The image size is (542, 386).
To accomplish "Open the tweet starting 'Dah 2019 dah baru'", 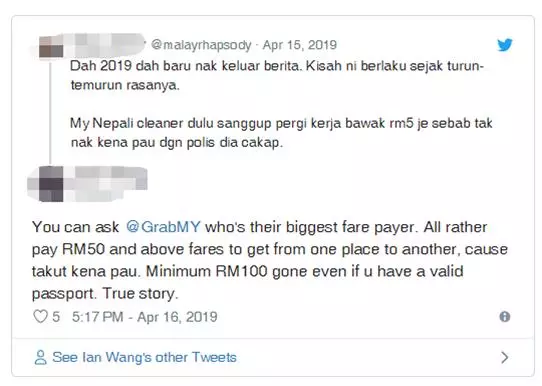I will pos(277,75).
